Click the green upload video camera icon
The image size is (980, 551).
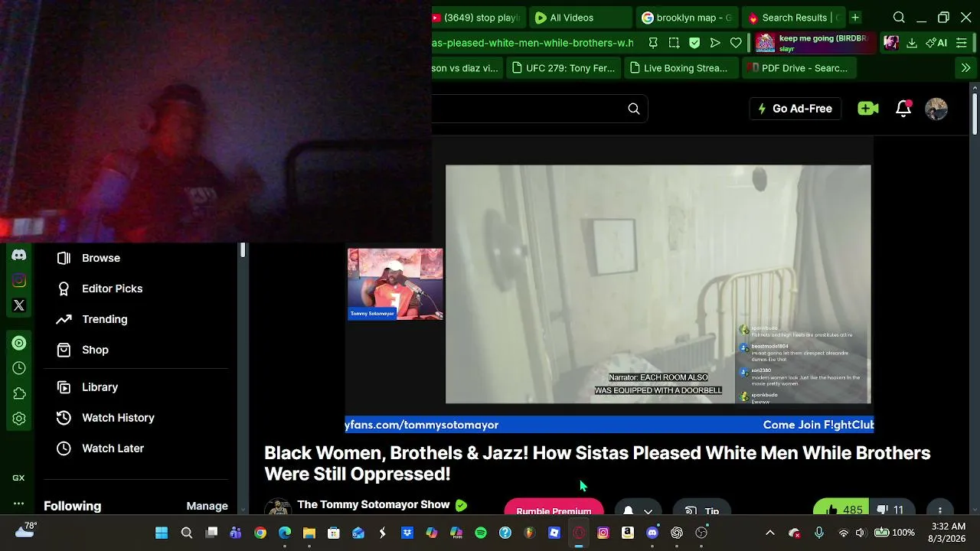click(868, 109)
